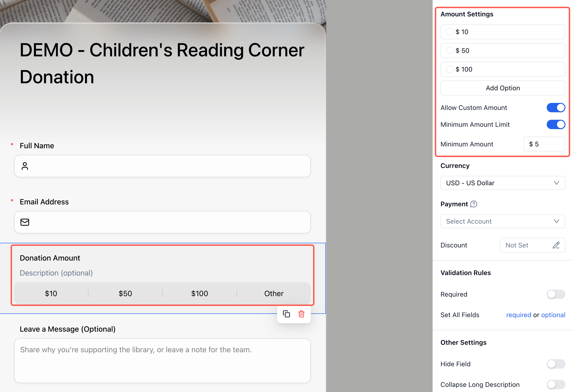The image size is (572, 392).
Task: Click the Amount Settings heading
Action: (467, 14)
